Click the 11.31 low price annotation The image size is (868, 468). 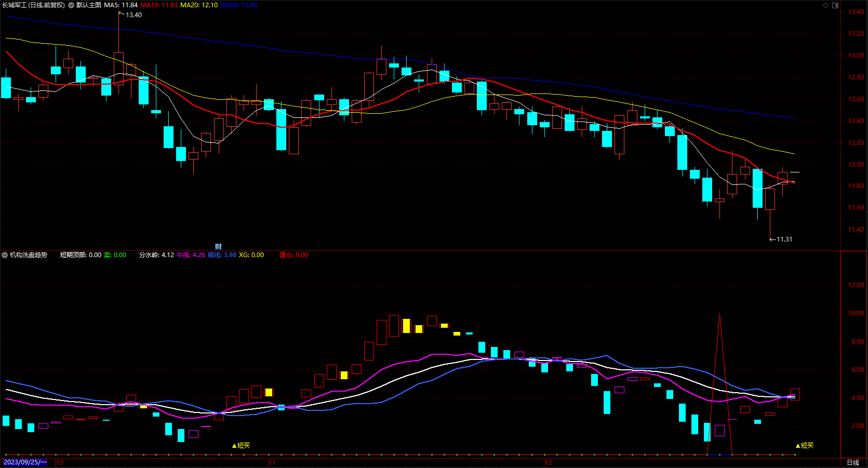click(x=784, y=239)
